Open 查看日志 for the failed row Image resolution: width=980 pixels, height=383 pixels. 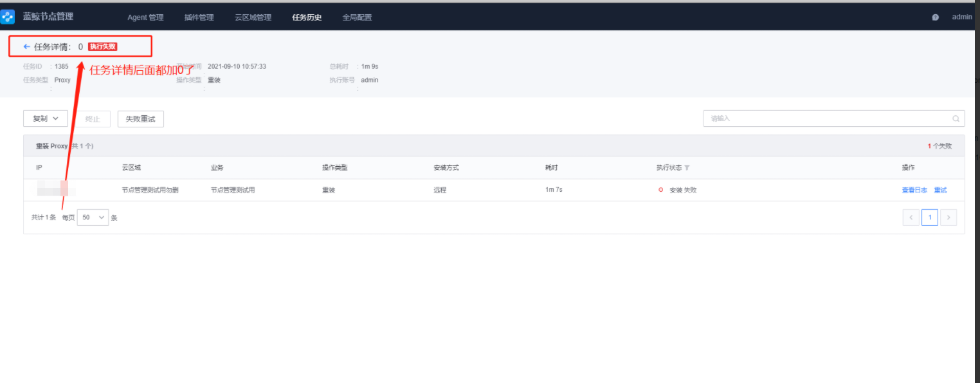914,191
